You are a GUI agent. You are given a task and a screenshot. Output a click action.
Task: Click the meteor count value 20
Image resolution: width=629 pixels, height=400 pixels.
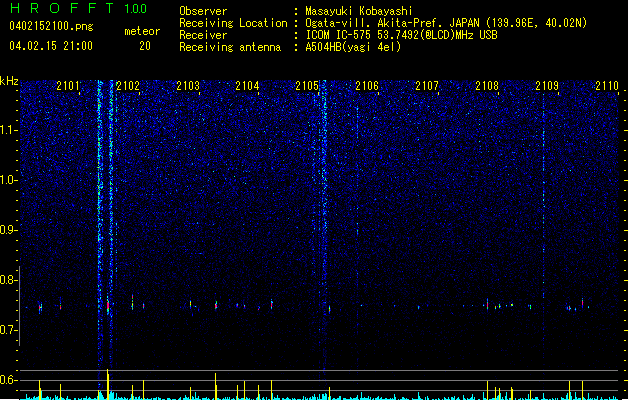click(x=145, y=46)
